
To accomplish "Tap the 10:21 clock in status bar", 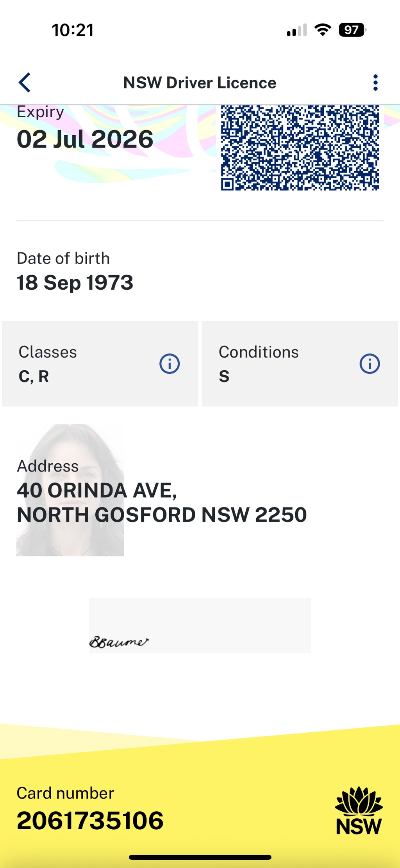I will coord(73,30).
